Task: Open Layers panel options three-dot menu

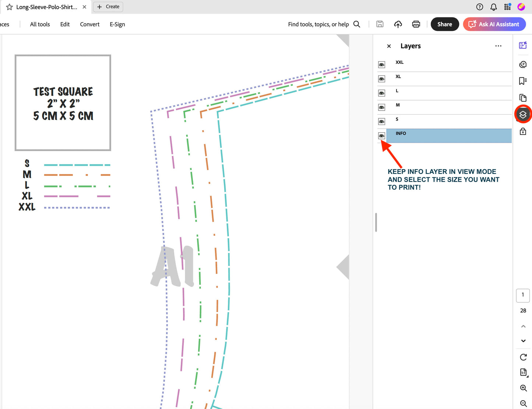Action: [498, 46]
